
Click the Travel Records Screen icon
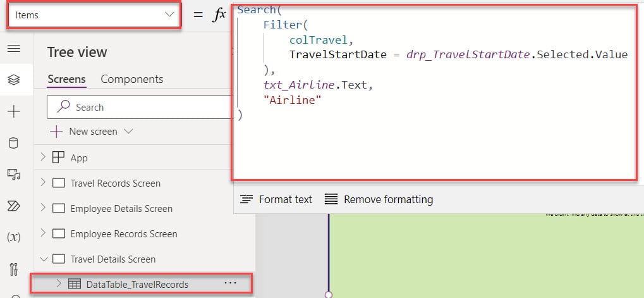(x=59, y=183)
